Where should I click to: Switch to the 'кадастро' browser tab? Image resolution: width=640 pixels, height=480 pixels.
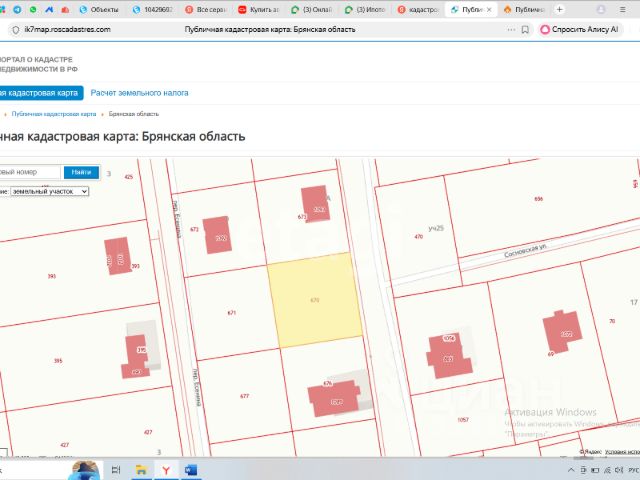(x=418, y=9)
